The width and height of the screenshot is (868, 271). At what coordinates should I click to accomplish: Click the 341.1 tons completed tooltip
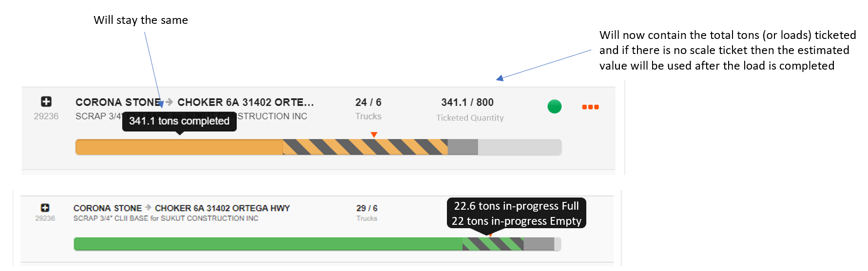tap(179, 121)
